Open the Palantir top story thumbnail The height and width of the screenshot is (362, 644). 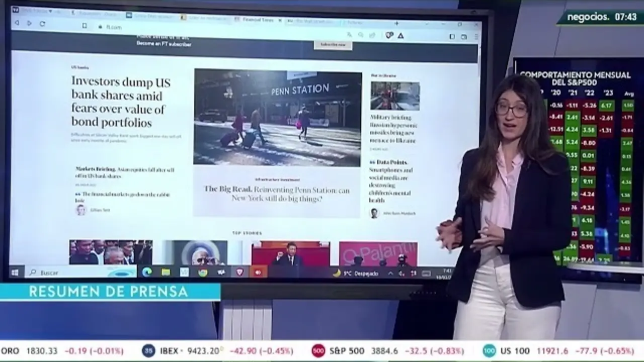378,254
